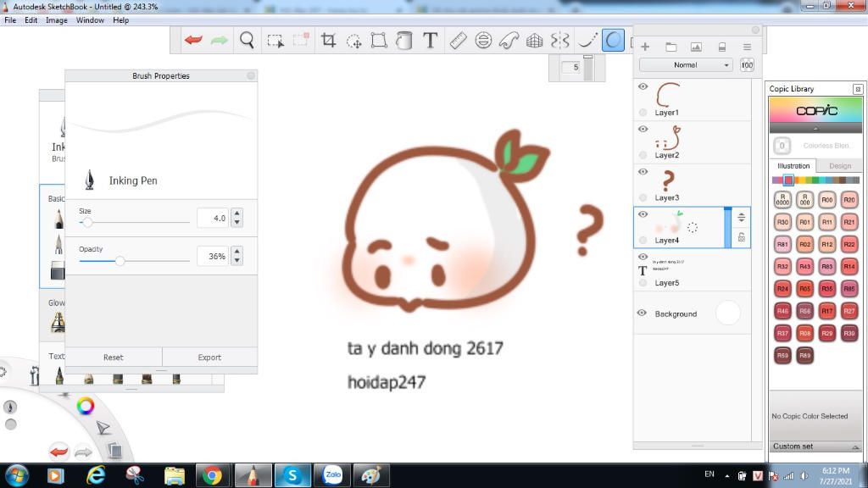Open the Perspective Guides tool
This screenshot has width=868, height=488.
pos(534,40)
